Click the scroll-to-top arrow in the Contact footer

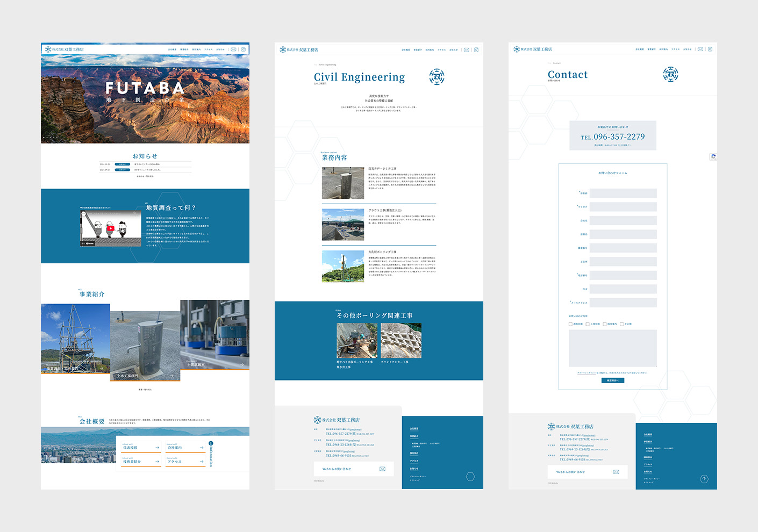[x=704, y=479]
